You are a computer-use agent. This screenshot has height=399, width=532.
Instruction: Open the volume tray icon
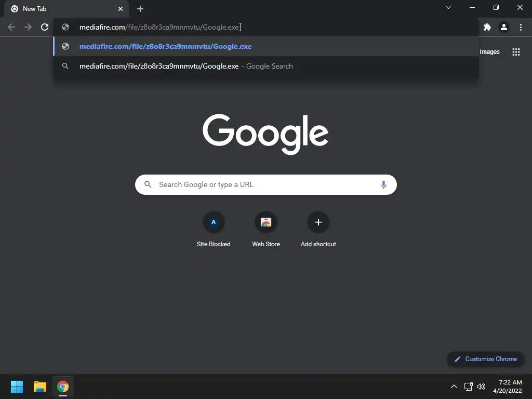(481, 387)
